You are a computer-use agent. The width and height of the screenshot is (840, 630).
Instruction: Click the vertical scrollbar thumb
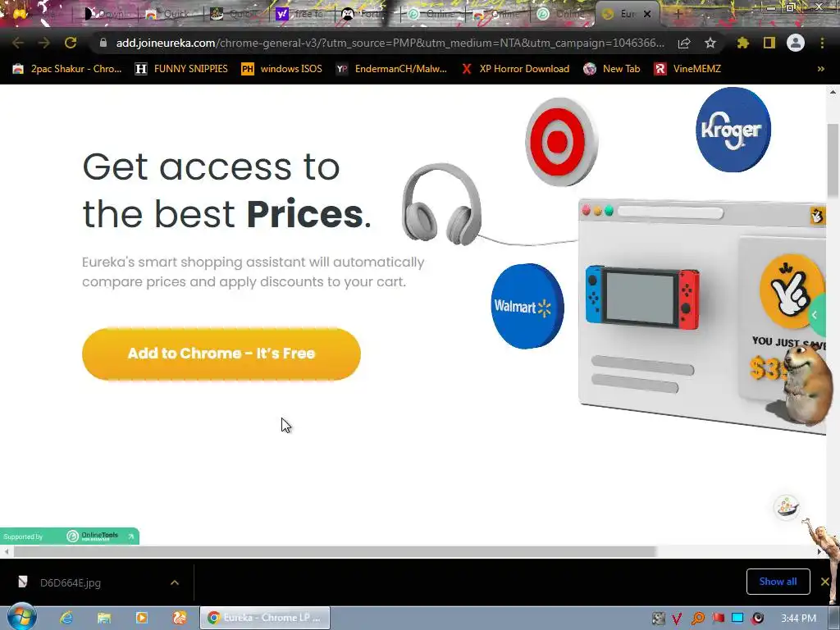tap(833, 160)
